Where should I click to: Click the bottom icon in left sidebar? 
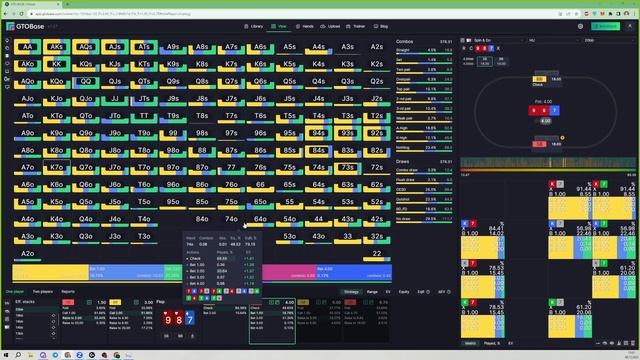[7, 87]
